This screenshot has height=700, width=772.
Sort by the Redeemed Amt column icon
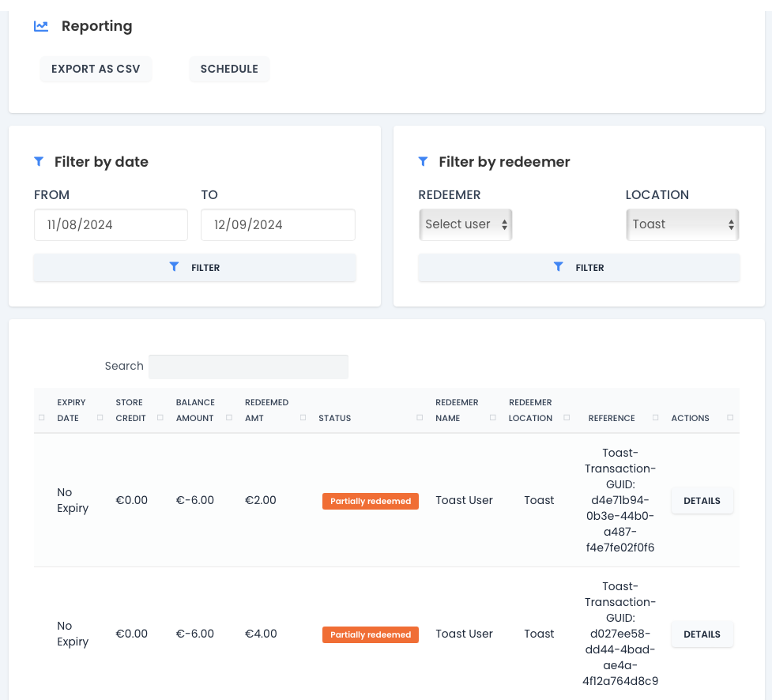pos(303,418)
